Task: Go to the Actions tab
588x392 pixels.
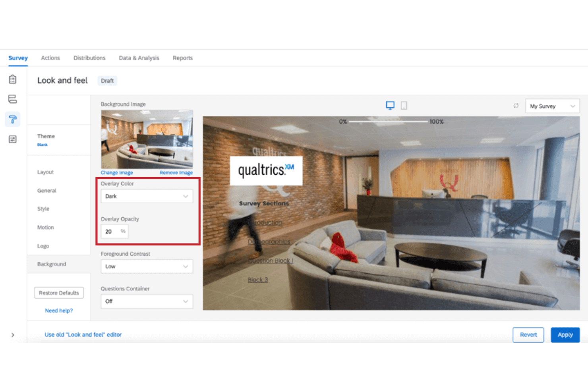Action: [50, 58]
